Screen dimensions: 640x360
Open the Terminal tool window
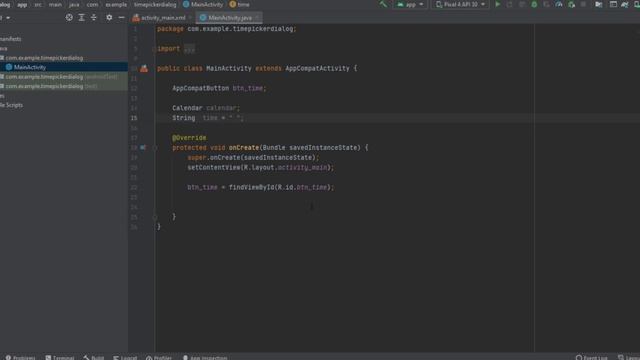[60, 357]
